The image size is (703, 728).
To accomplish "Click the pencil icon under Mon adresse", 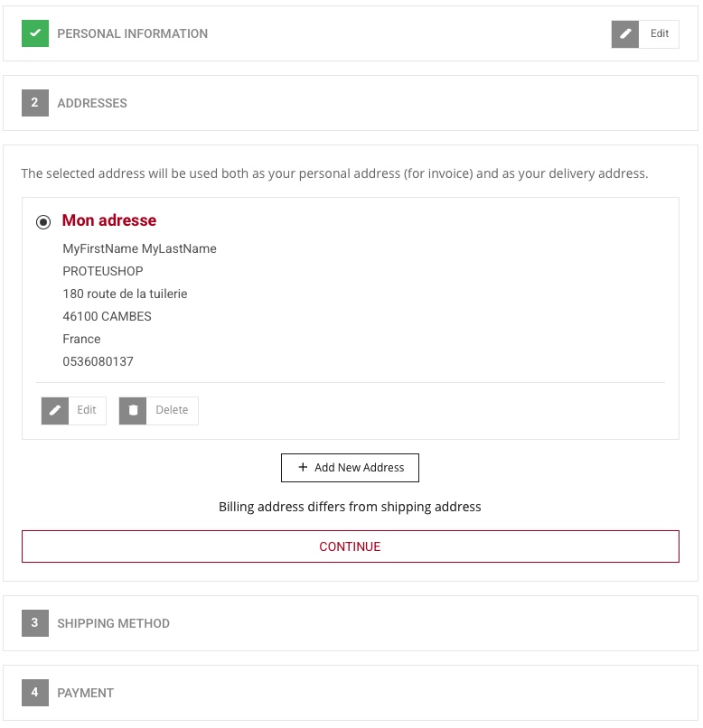I will click(x=55, y=410).
